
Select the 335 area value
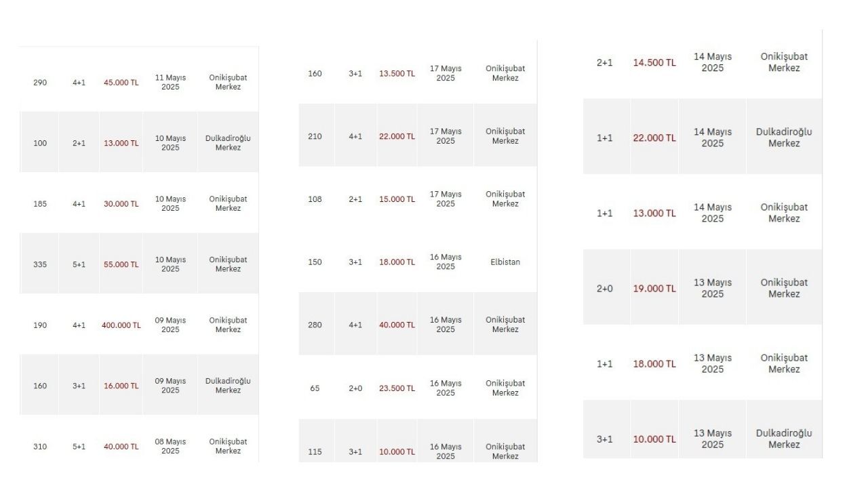point(40,264)
